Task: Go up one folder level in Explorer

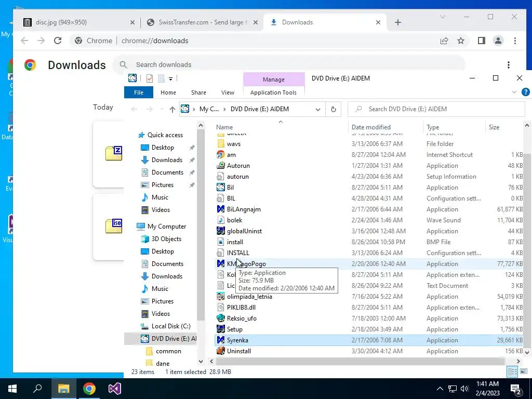Action: [172, 109]
